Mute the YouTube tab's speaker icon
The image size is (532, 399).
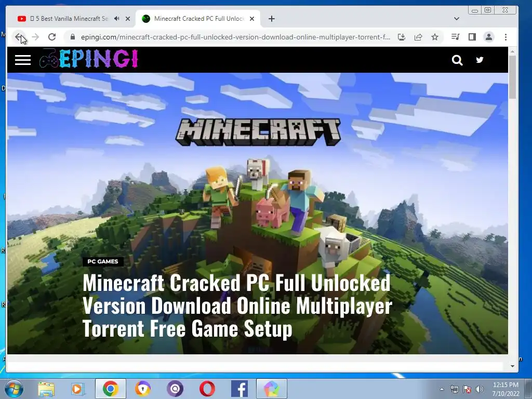[117, 19]
